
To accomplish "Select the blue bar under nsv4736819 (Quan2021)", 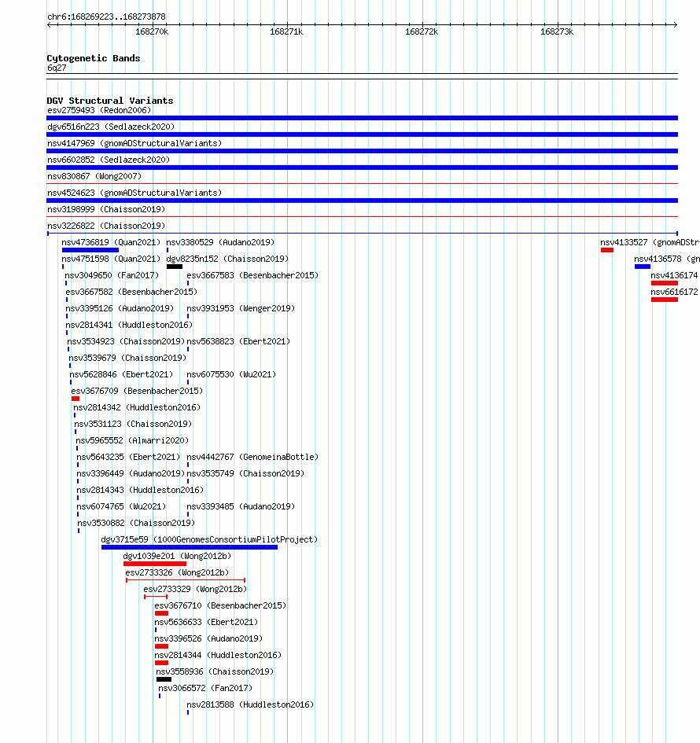I will [90, 250].
